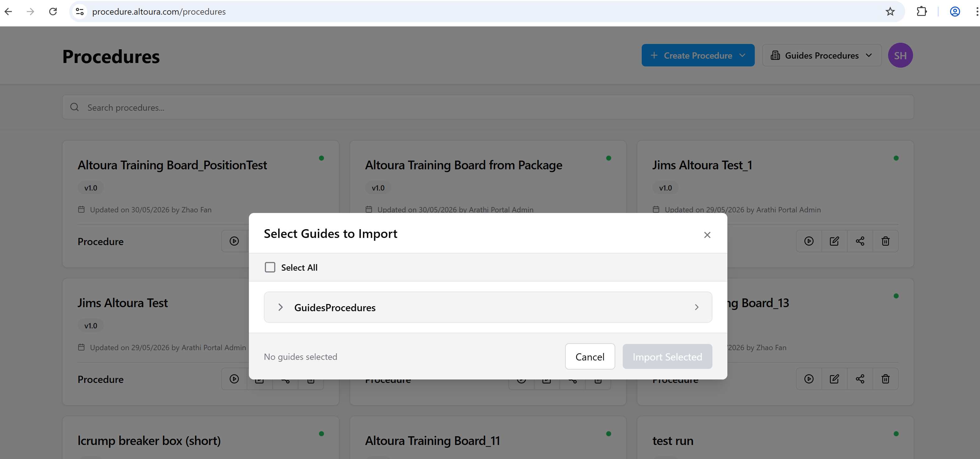
Task: Play the Jims Altoura Test procedure
Action: point(234,379)
